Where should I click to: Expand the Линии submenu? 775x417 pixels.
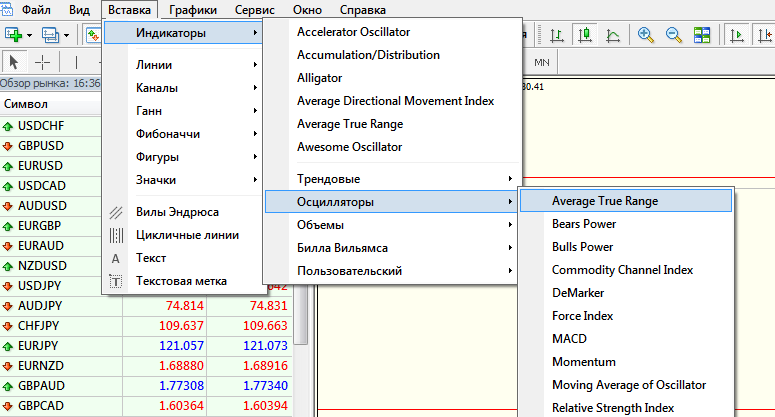[x=183, y=65]
